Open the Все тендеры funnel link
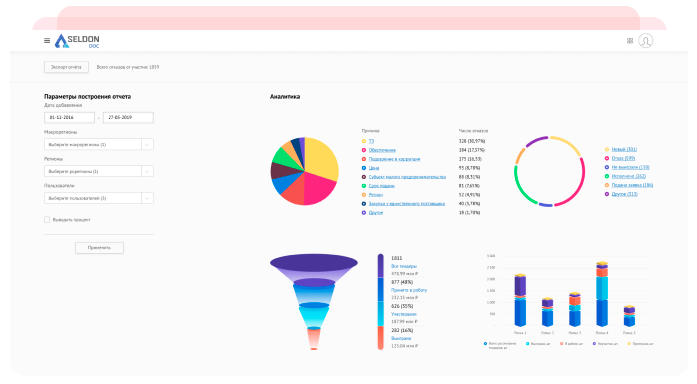 point(404,266)
